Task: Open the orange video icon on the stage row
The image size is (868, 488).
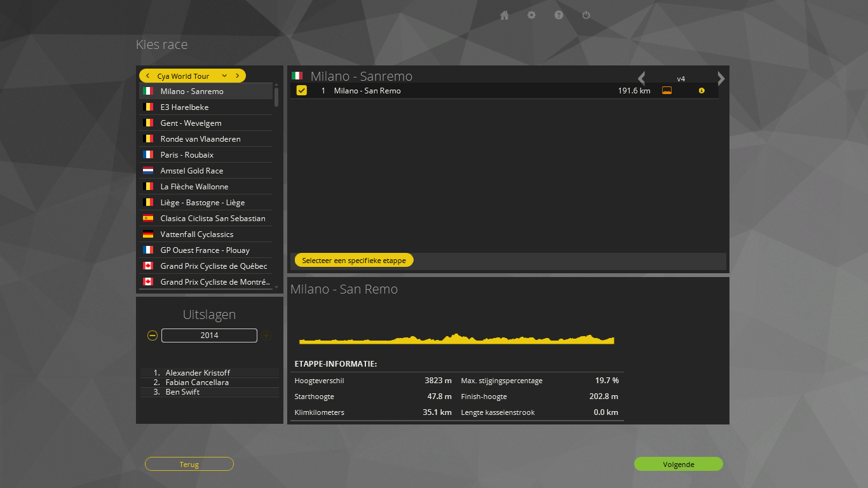Action: [x=667, y=91]
